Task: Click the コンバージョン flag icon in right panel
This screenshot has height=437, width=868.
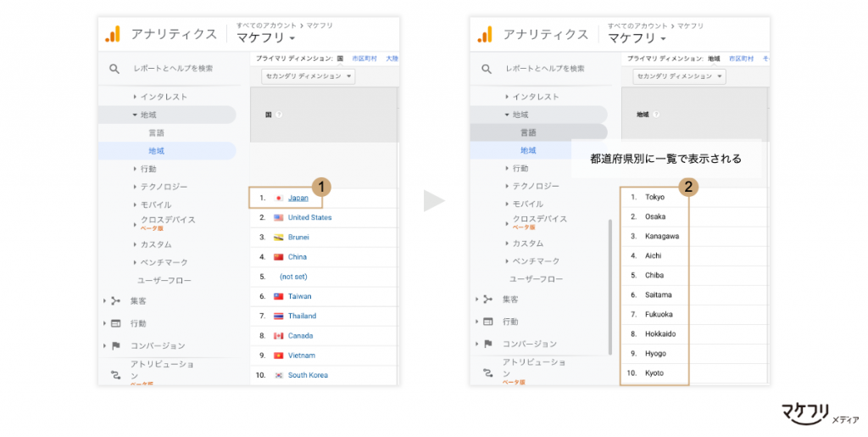Action: click(x=487, y=344)
